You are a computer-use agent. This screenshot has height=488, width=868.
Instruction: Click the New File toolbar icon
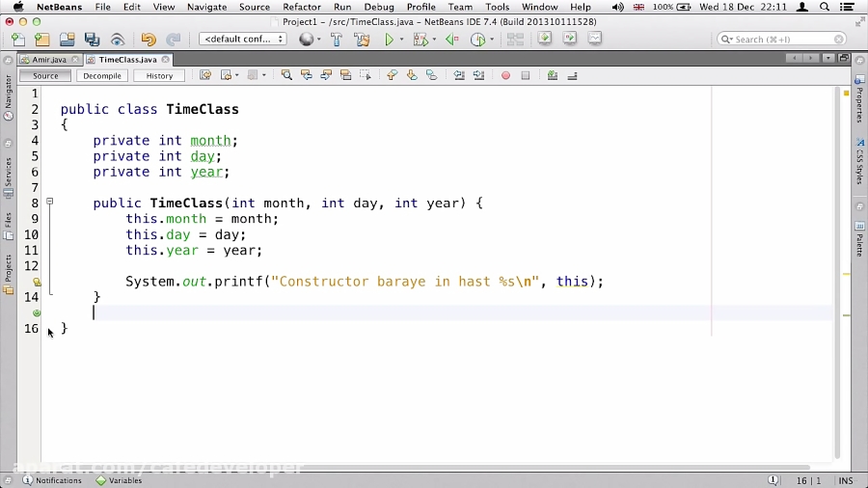[18, 40]
